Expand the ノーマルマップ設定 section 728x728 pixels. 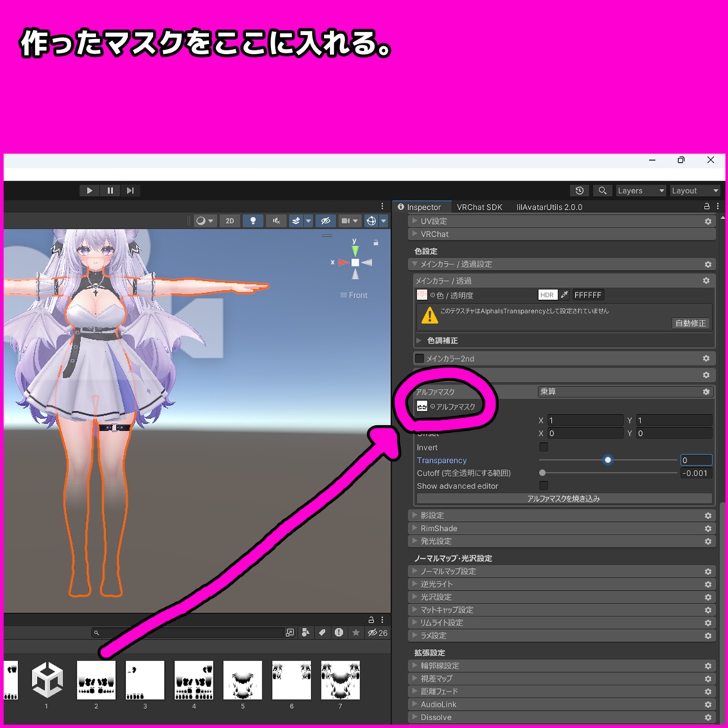point(562,571)
